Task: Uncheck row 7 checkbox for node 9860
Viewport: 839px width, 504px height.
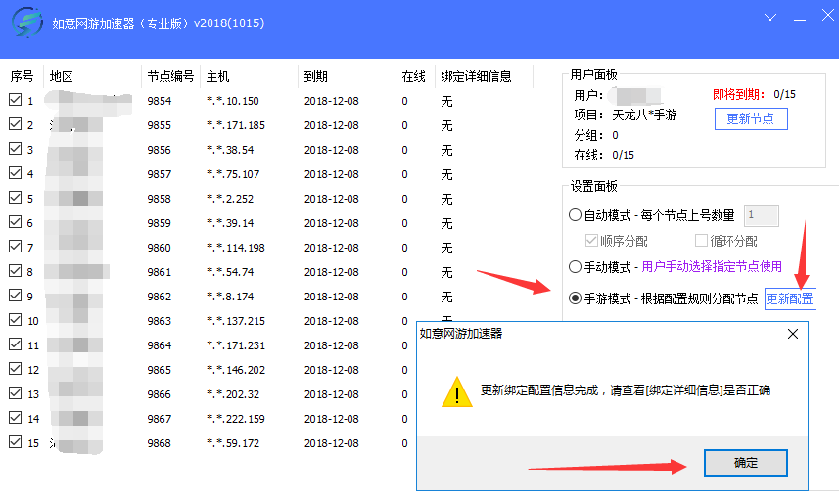Action: coord(16,246)
